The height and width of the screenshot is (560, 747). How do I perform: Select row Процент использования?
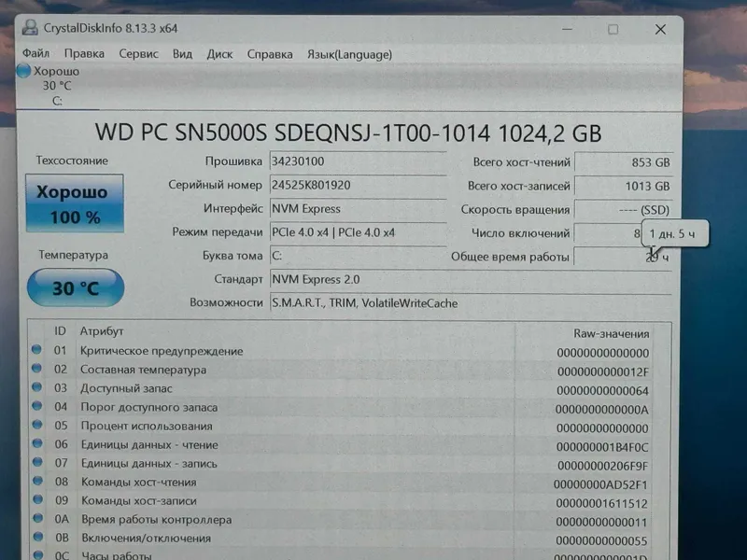click(x=340, y=427)
